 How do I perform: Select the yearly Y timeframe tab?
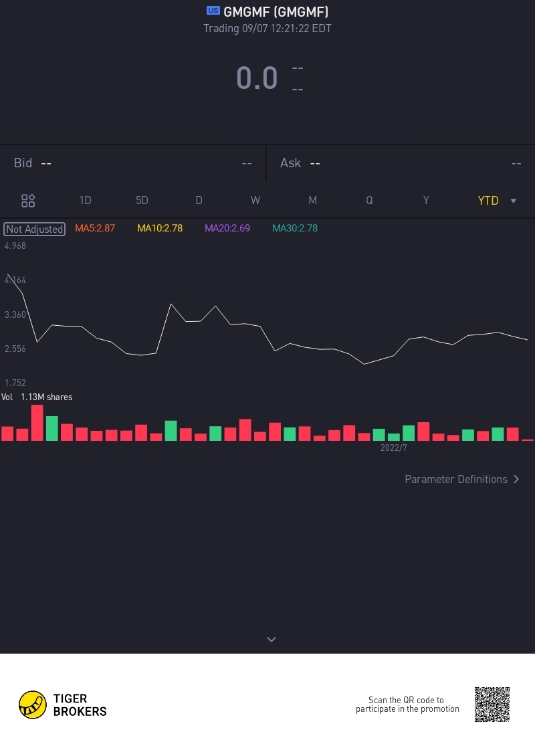click(426, 201)
